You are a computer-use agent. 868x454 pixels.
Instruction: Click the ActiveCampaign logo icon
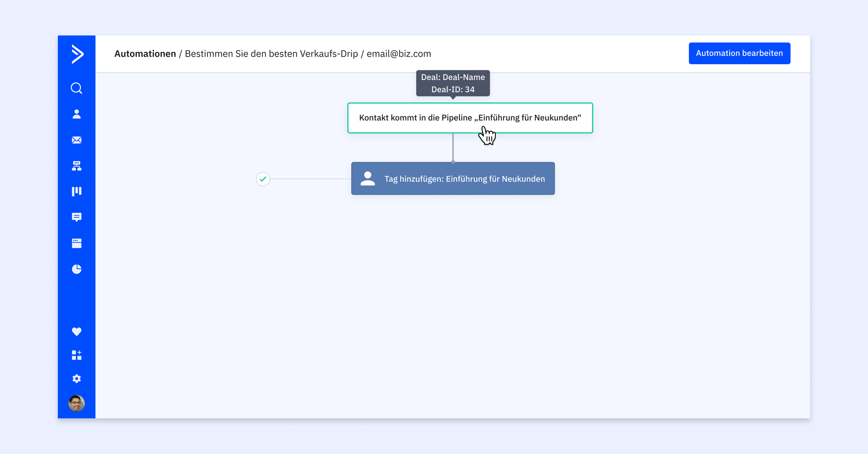(x=77, y=54)
